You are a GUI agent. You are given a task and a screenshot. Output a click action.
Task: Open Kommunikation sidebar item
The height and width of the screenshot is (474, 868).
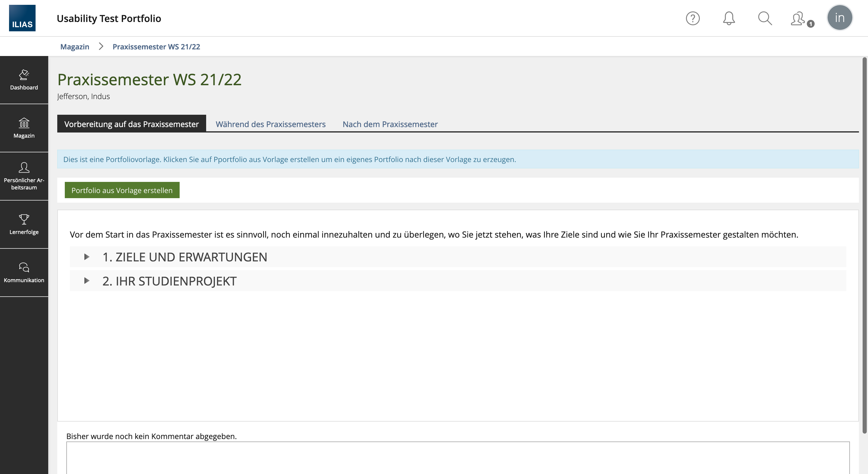click(24, 272)
